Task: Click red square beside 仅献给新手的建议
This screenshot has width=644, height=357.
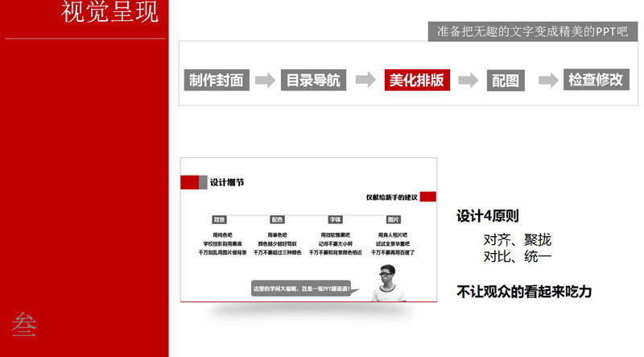Action: click(x=428, y=197)
